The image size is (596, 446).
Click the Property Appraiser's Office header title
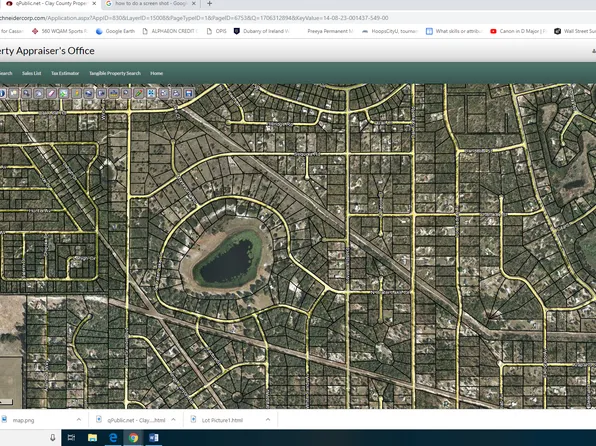pos(47,51)
